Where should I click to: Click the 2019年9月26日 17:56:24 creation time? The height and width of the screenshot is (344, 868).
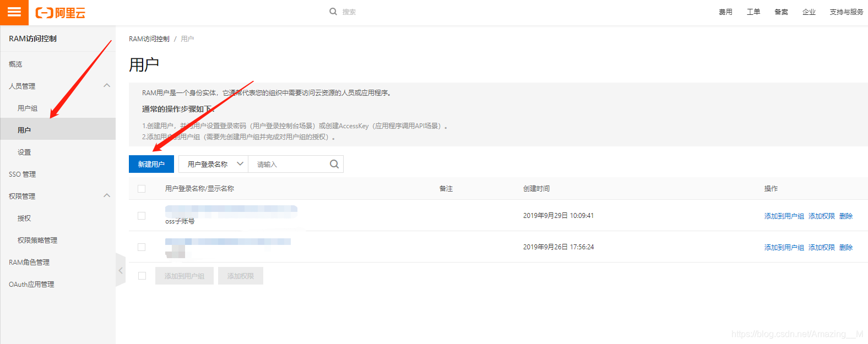tap(558, 247)
